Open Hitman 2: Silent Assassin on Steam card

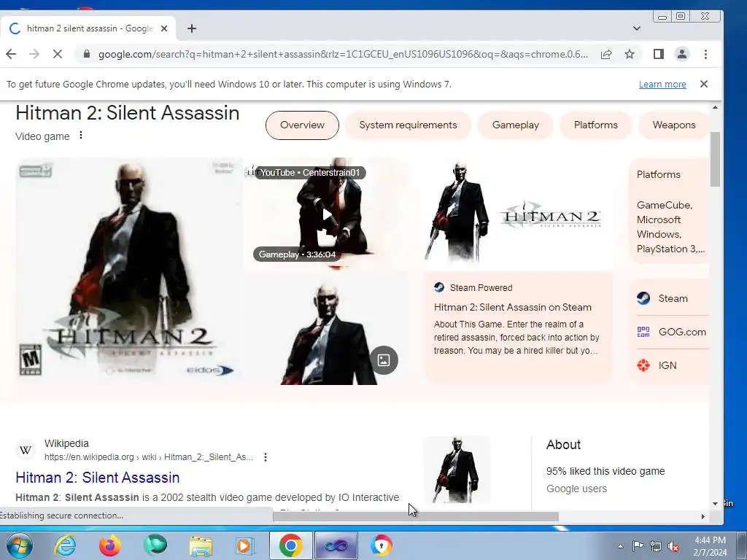[x=517, y=328]
